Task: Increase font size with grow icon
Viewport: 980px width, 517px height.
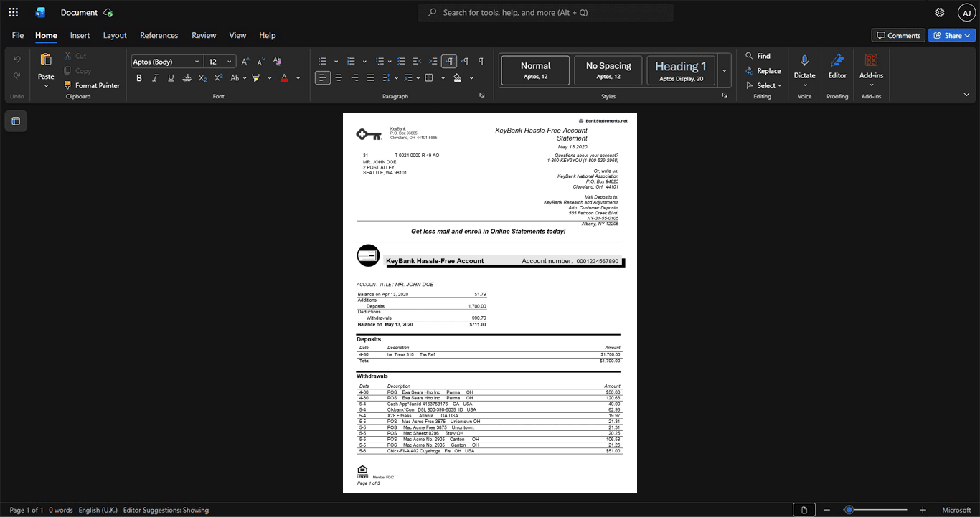Action: click(x=245, y=62)
